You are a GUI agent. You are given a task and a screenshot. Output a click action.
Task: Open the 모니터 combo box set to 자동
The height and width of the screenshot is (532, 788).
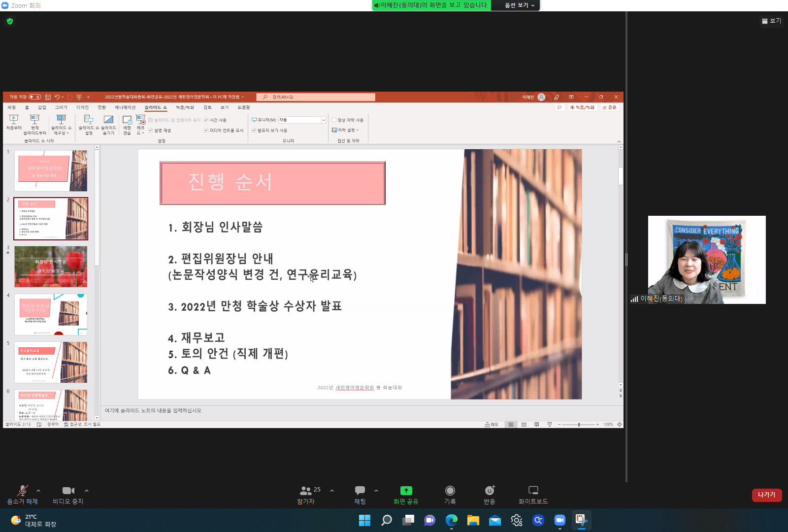pyautogui.click(x=302, y=120)
